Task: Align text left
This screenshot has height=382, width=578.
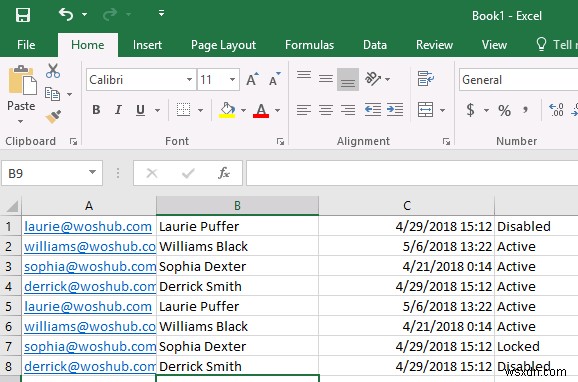Action: (304, 110)
